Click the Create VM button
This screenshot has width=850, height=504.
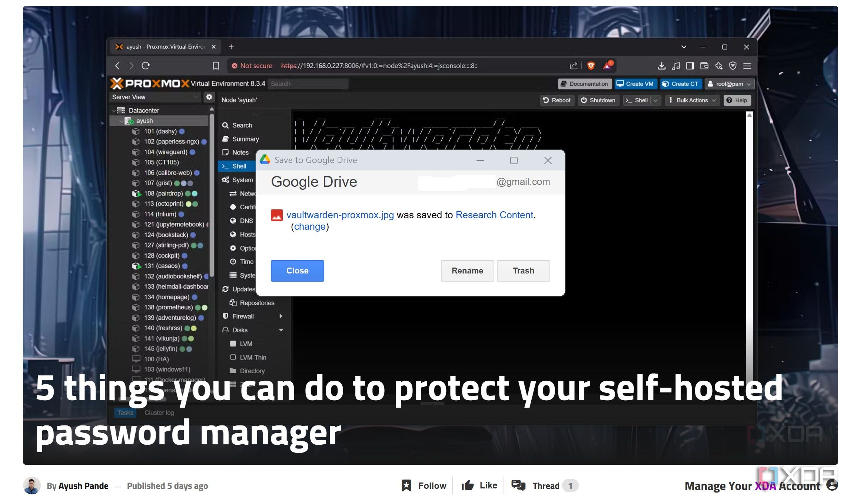(x=635, y=84)
